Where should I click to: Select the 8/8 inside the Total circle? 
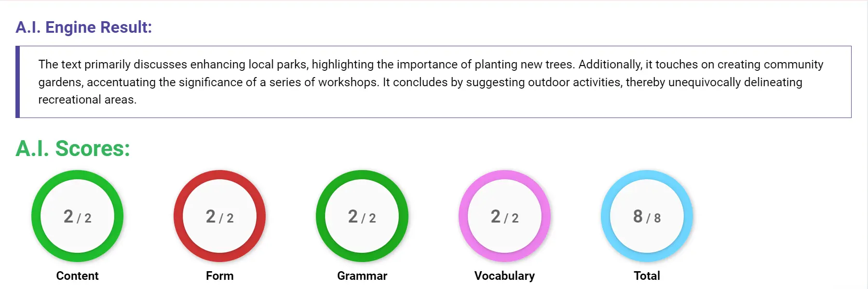(647, 217)
